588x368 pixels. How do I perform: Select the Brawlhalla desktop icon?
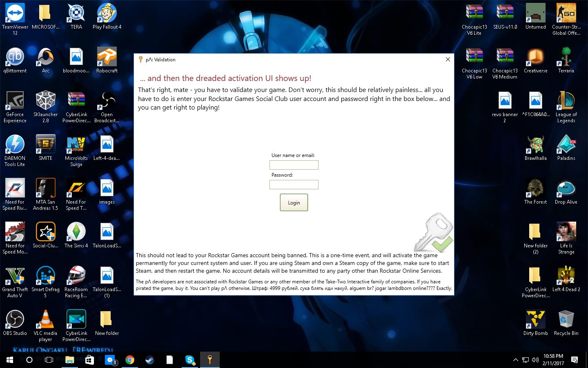click(536, 148)
